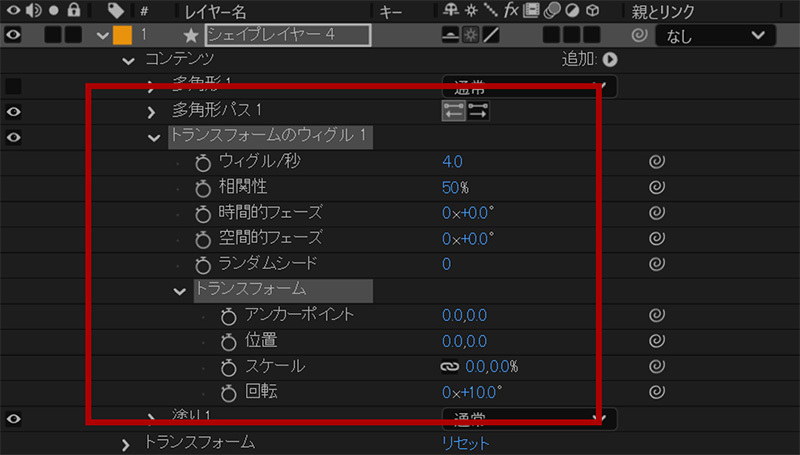This screenshot has width=800, height=455.
Task: Open 追加 add menu play button
Action: click(610, 60)
